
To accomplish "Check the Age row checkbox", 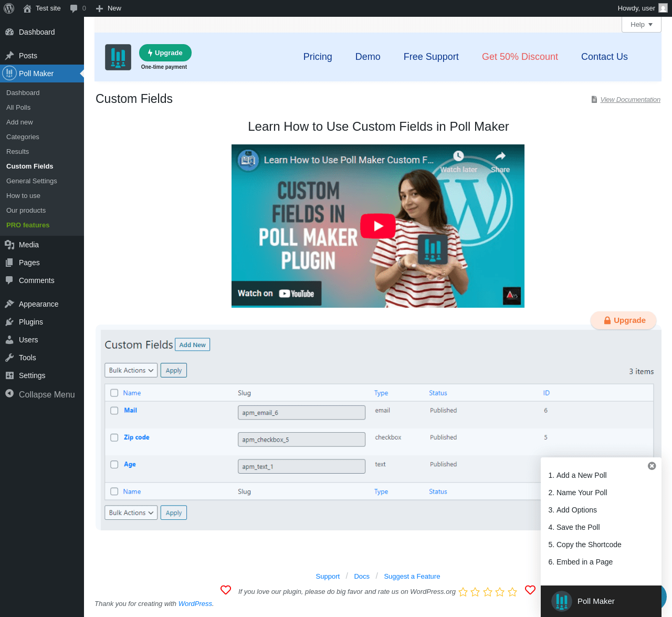I will 114,465.
